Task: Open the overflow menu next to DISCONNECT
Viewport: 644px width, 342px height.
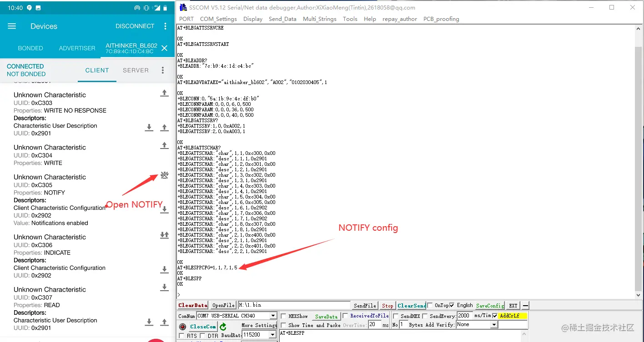Action: (166, 26)
